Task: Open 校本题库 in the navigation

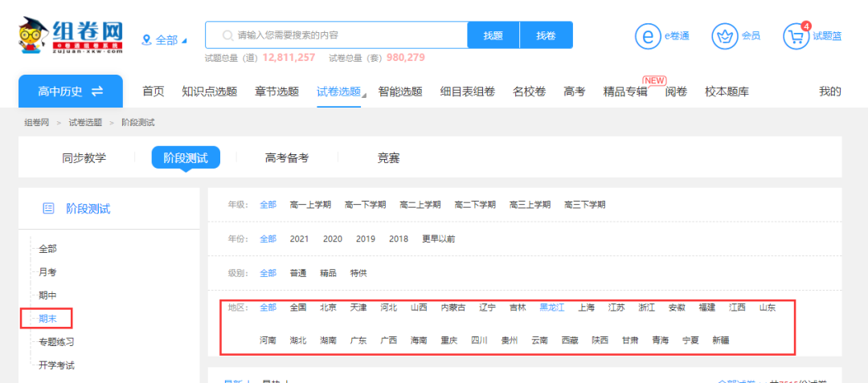Action: pos(727,92)
